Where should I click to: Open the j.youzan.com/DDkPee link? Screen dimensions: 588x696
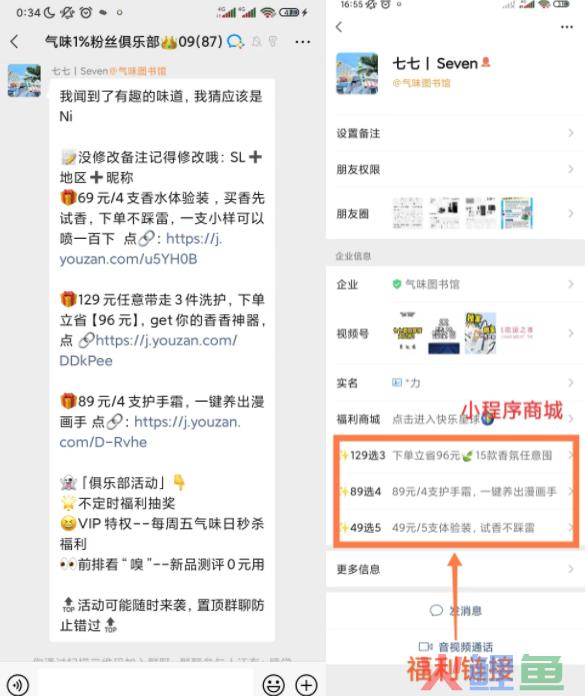pos(149,350)
